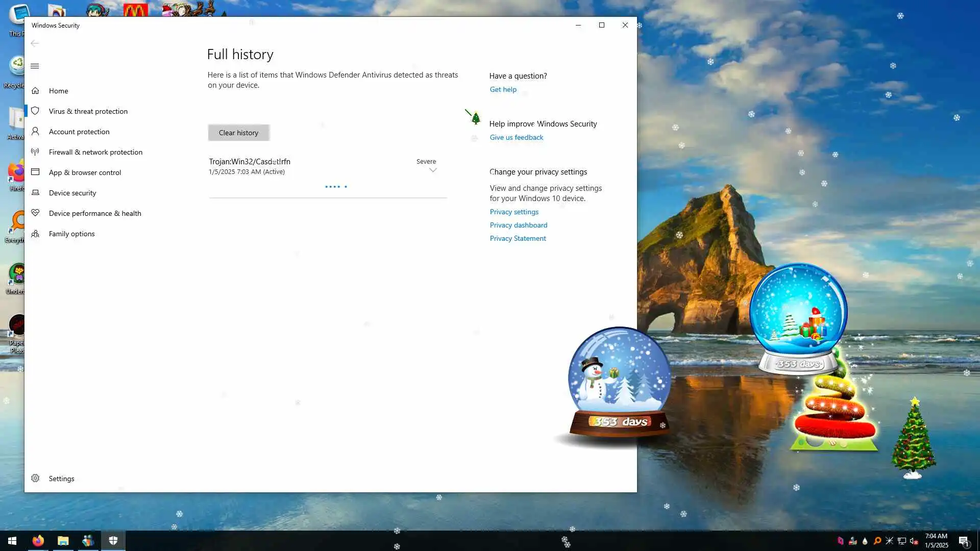The height and width of the screenshot is (551, 980).
Task: Go back using the back arrow
Action: click(35, 43)
